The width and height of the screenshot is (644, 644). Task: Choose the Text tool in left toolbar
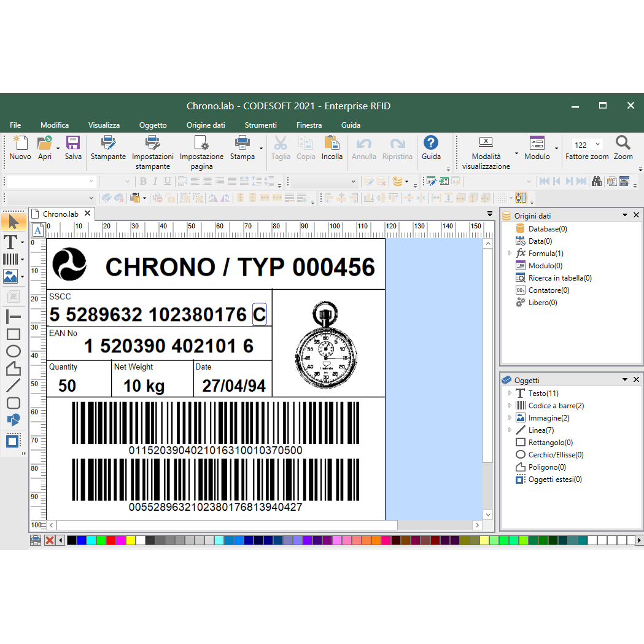click(x=10, y=242)
